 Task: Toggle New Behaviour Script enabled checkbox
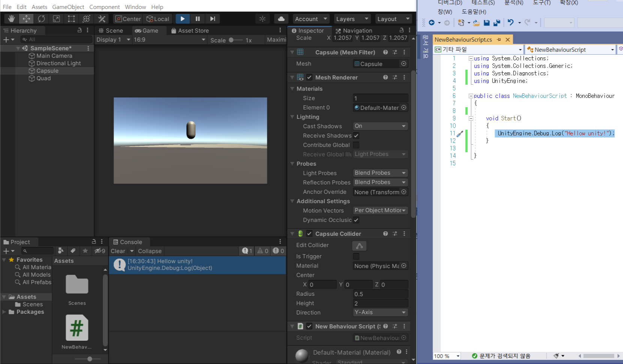click(x=309, y=326)
